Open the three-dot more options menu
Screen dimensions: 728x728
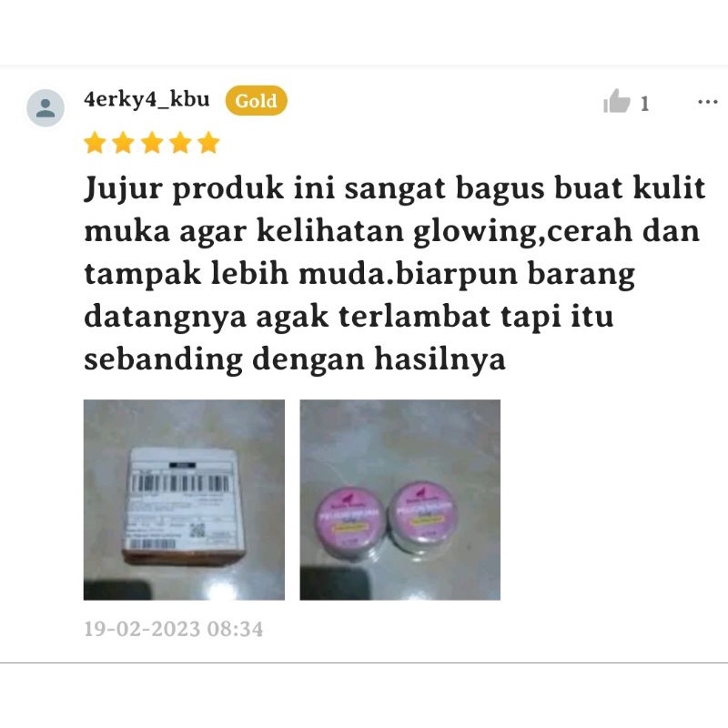tap(708, 102)
